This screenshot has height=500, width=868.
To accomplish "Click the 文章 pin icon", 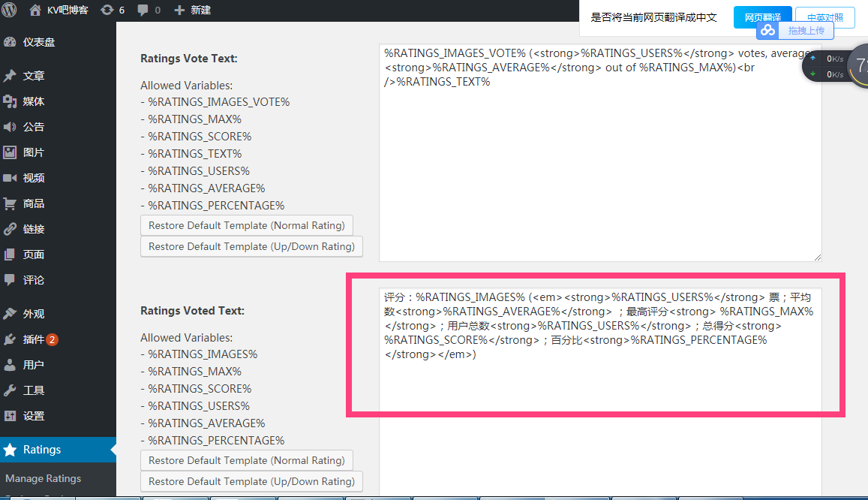I will point(10,76).
